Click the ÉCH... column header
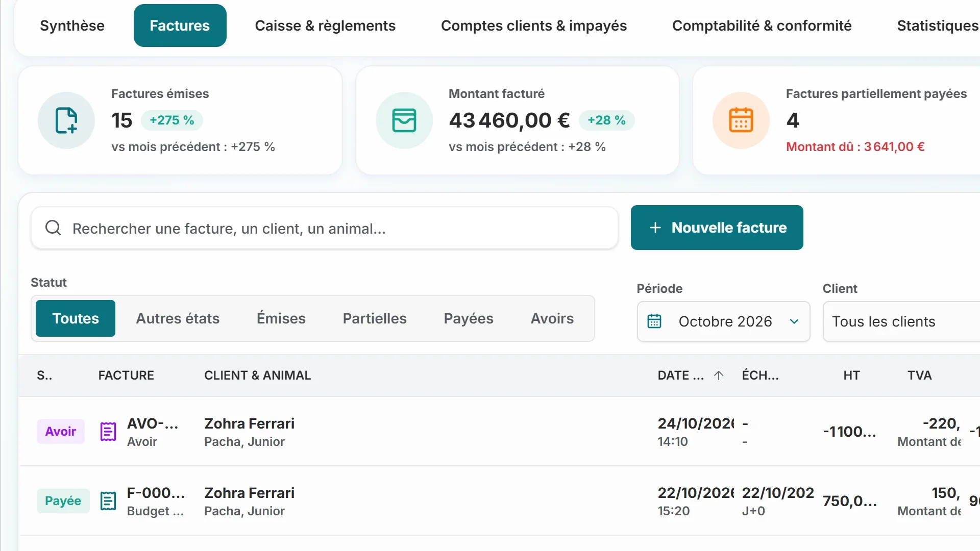980x551 pixels. click(x=760, y=375)
